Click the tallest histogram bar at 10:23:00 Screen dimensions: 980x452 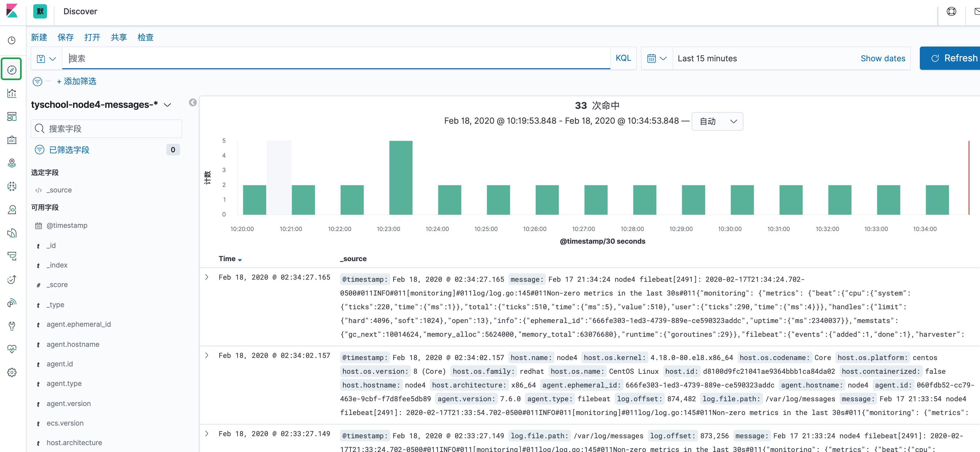tap(401, 177)
